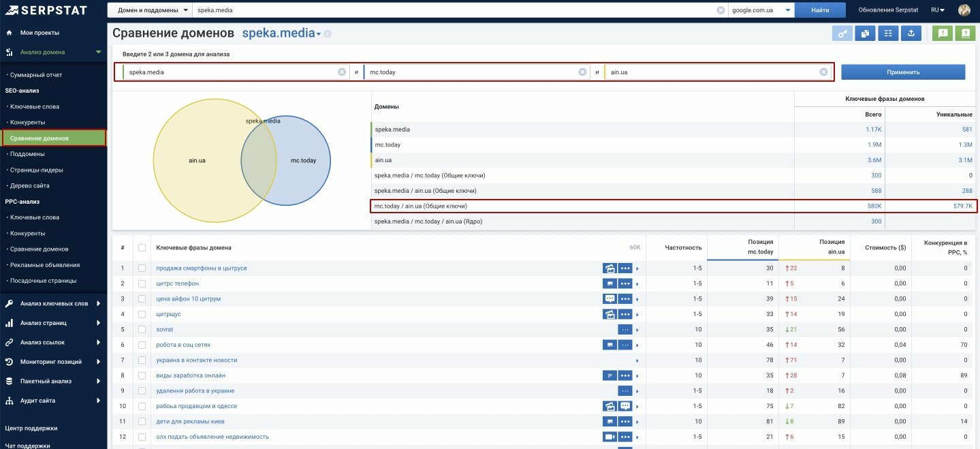The height and width of the screenshot is (449, 980).
Task: Clear the ain.ua domain field
Action: click(x=823, y=72)
